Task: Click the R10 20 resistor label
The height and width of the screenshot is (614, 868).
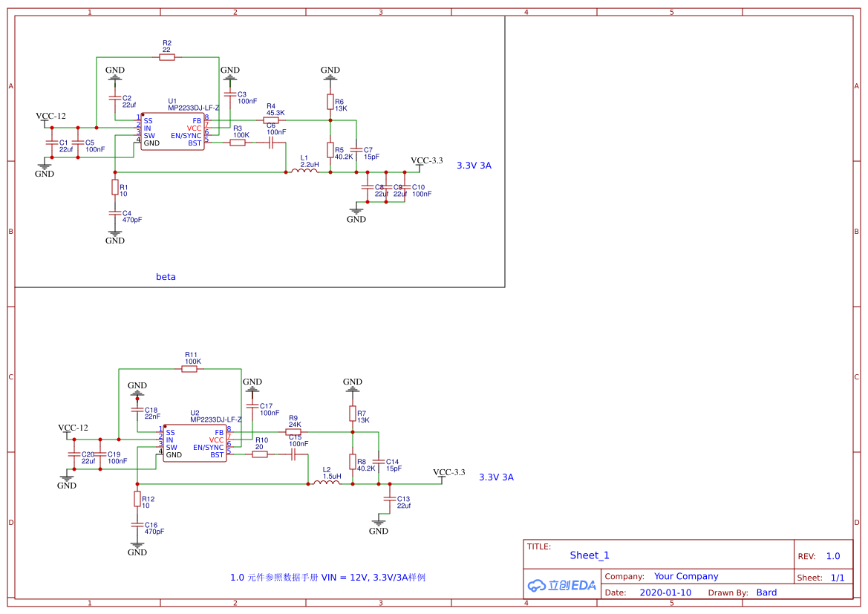Action: click(x=261, y=443)
